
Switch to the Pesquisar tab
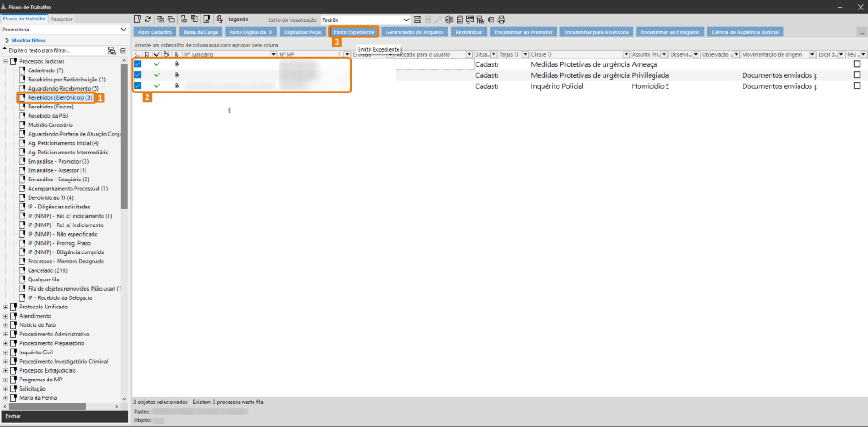[x=61, y=19]
